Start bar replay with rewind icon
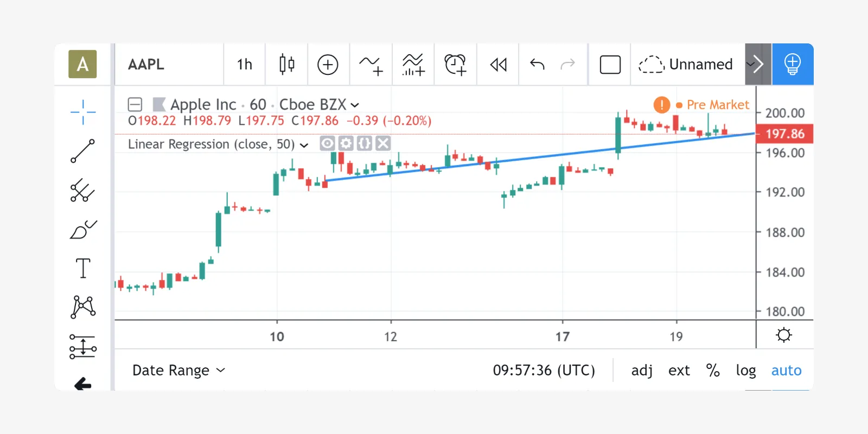868x434 pixels. coord(498,65)
